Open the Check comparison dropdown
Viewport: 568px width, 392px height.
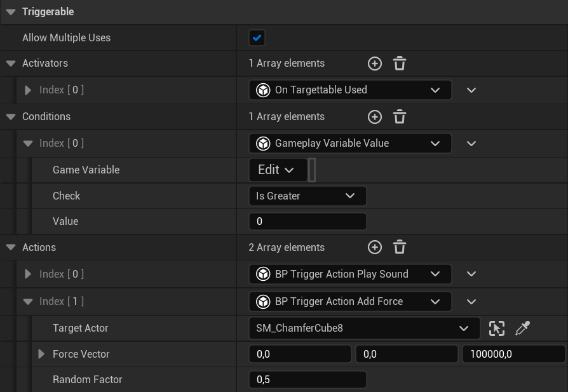coord(308,196)
